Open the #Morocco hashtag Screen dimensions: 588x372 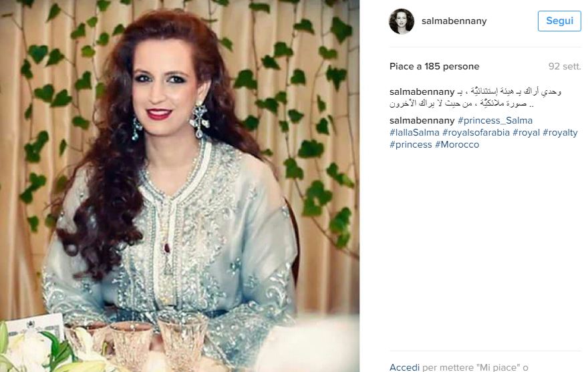457,144
